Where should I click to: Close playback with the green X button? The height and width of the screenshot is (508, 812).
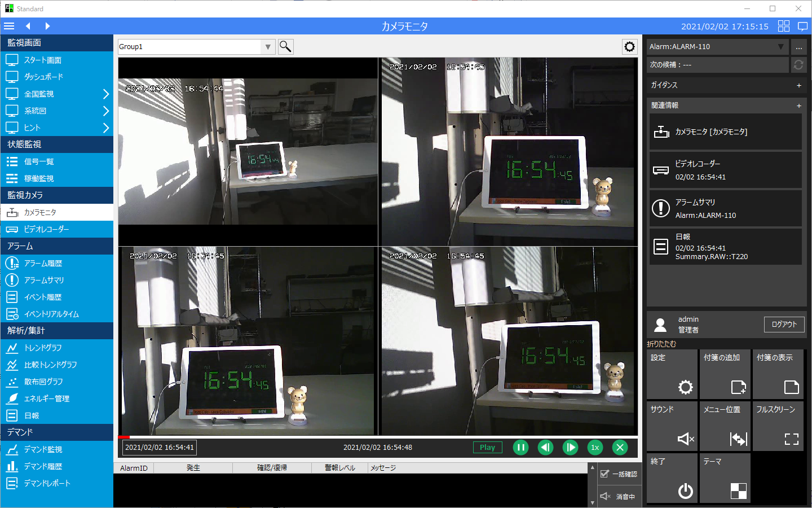[620, 448]
